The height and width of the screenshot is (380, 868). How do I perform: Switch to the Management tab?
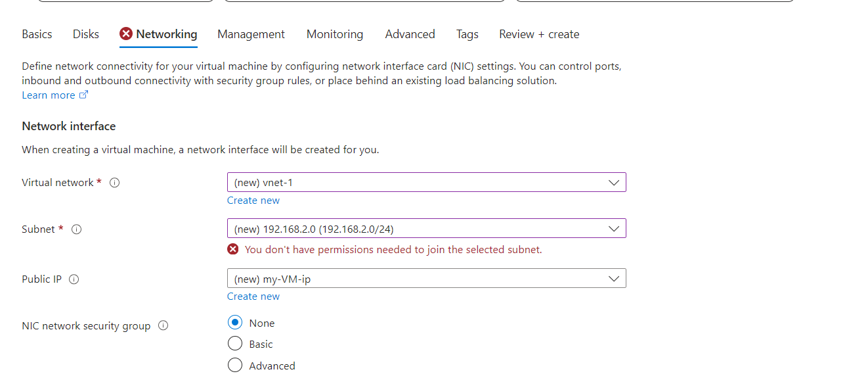(x=251, y=34)
